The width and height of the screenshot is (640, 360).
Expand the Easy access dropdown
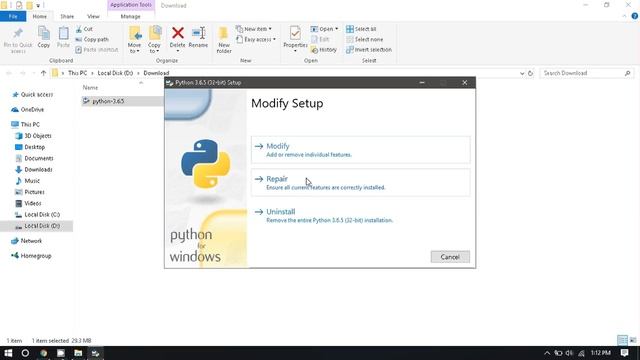(256, 39)
